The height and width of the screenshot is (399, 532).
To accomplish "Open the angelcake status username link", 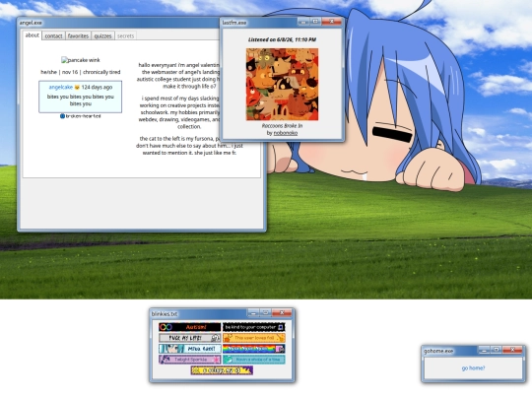I will (x=61, y=88).
